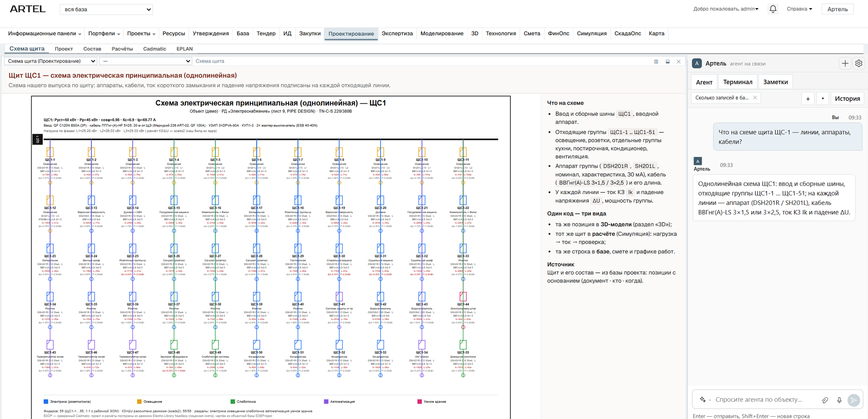This screenshot has width=868, height=419.
Task: Select the 3D menu item
Action: tap(474, 33)
